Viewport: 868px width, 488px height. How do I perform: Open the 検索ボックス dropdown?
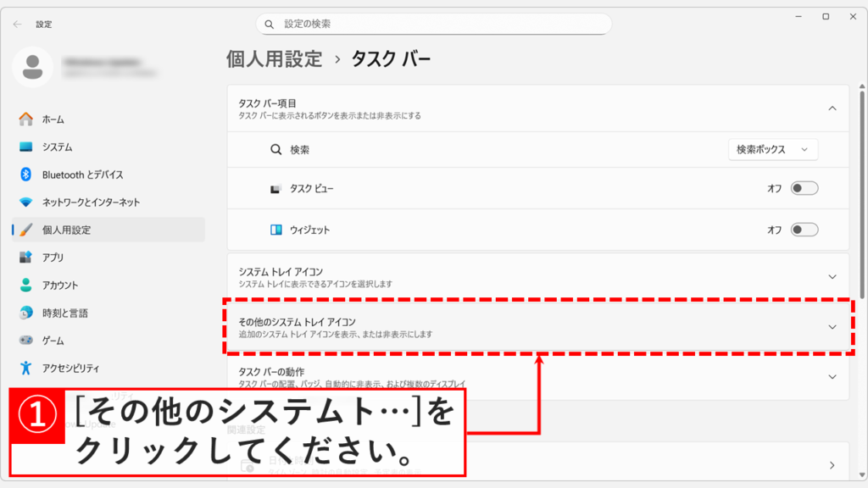(771, 149)
